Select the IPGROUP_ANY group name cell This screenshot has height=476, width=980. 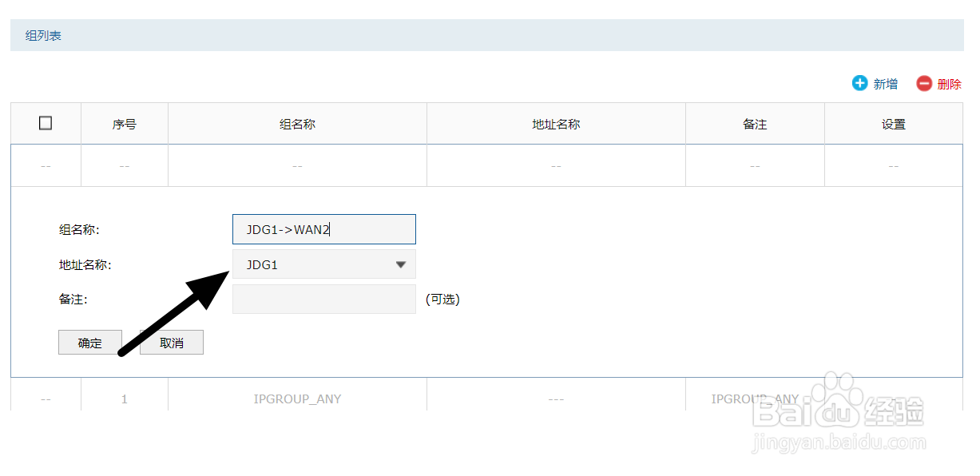(x=297, y=399)
